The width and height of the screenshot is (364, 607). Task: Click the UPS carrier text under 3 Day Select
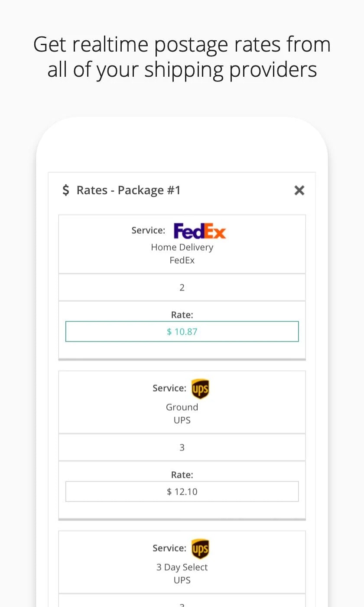click(182, 580)
